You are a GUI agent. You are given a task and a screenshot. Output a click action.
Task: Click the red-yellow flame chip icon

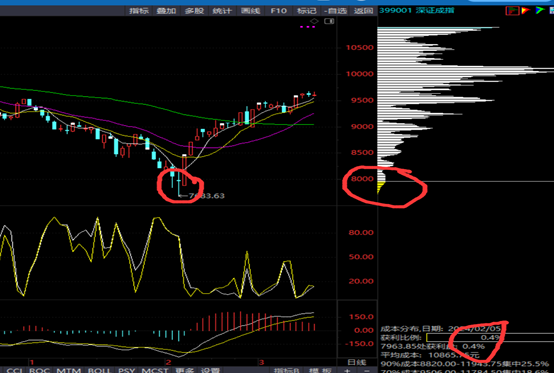pos(525,11)
